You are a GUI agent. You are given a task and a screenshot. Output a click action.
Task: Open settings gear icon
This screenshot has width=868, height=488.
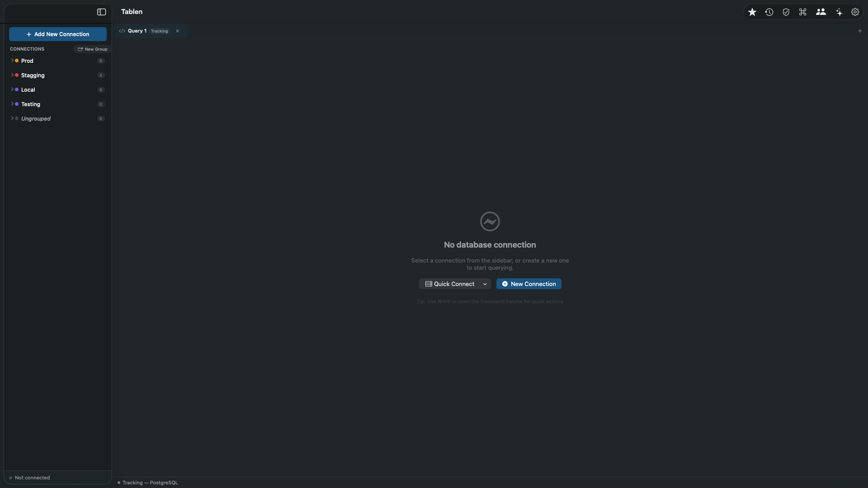coord(855,12)
